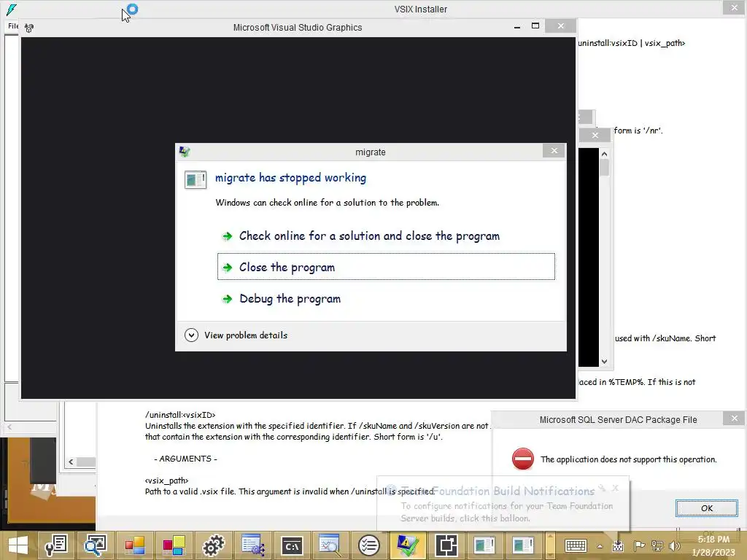Image resolution: width=747 pixels, height=560 pixels.
Task: Click scroll down arrow in console window
Action: click(604, 362)
